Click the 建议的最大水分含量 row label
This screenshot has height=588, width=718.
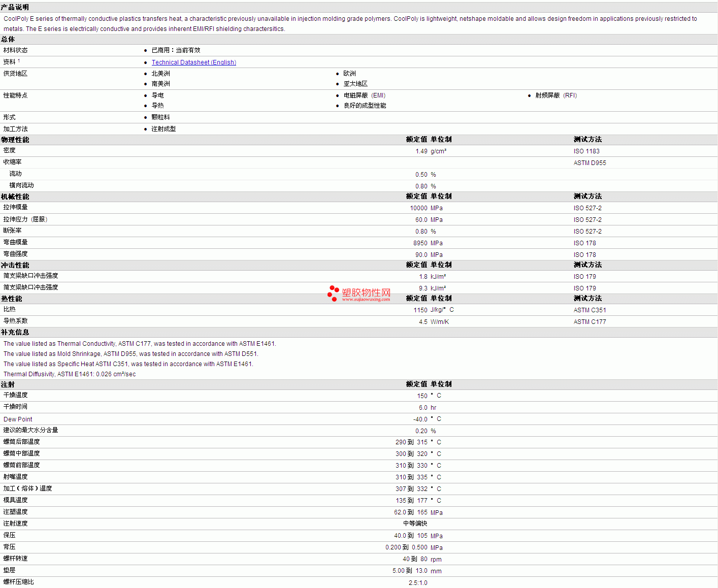(31, 430)
